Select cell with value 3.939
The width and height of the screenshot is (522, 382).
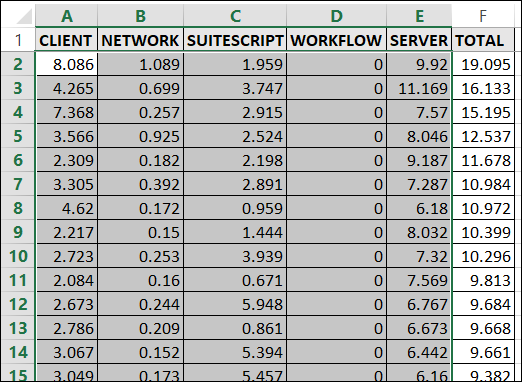click(235, 256)
